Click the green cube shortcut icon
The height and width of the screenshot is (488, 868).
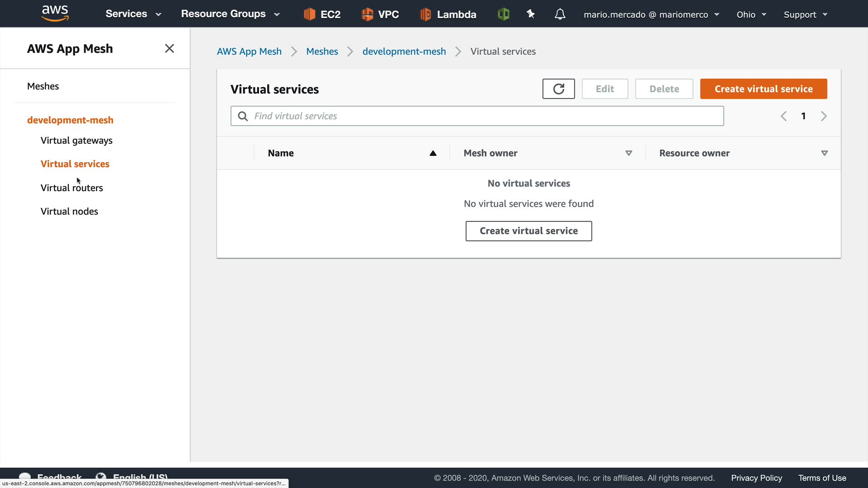coord(503,14)
